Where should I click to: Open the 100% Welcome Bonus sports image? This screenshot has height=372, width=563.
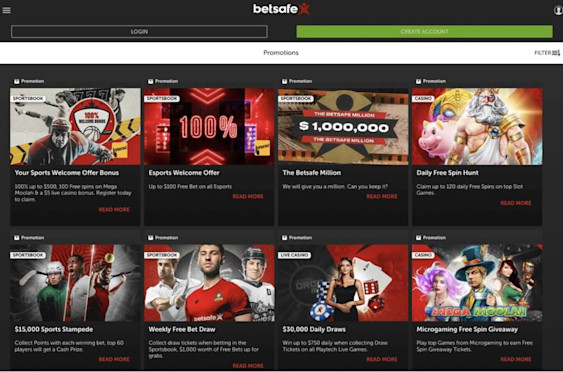coord(75,126)
